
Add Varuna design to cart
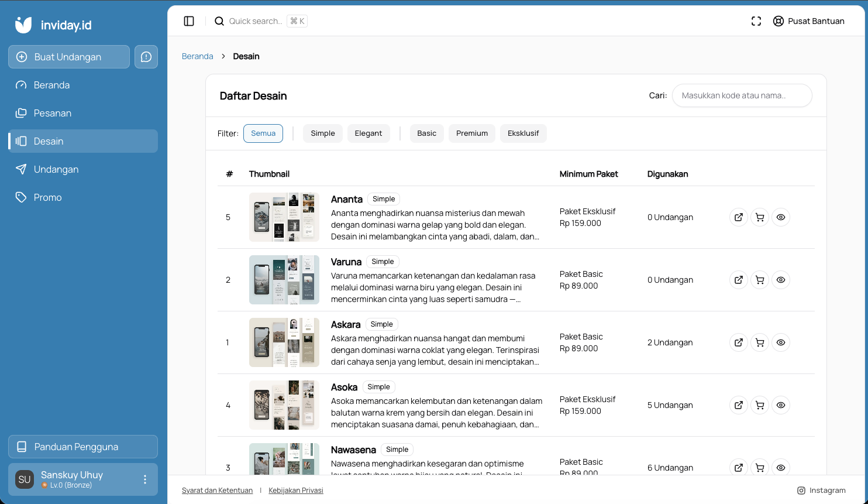[760, 280]
